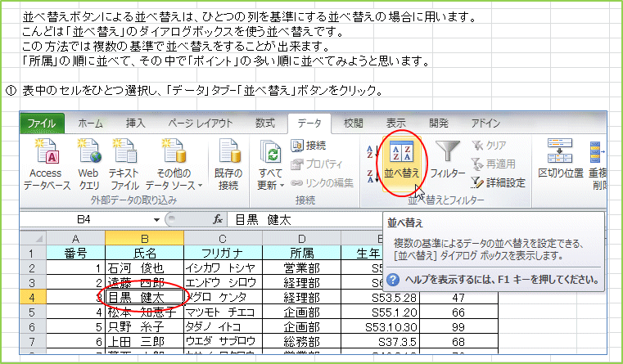Click header cell 氏名
Image resolution: width=623 pixels, height=364 pixels.
pos(145,254)
